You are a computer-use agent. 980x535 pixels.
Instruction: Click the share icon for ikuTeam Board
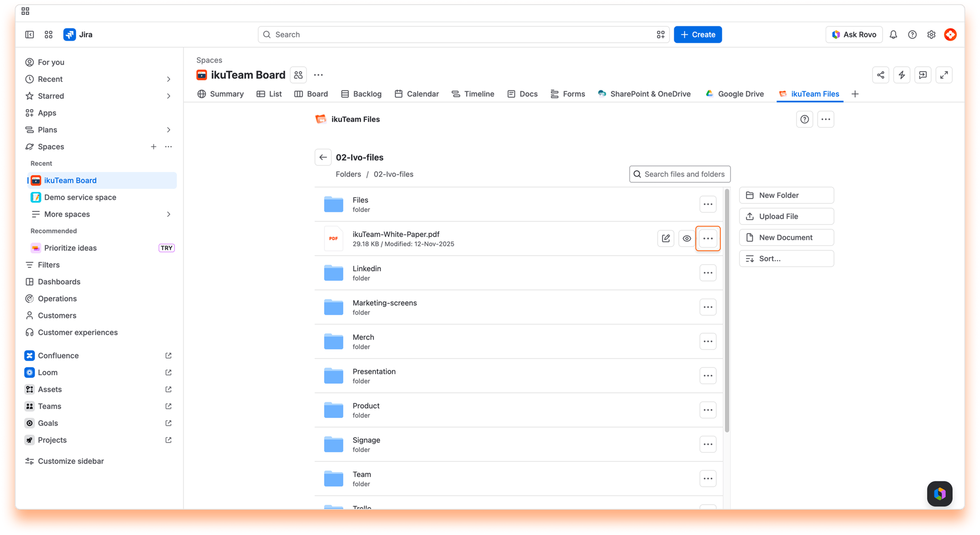[x=880, y=75]
